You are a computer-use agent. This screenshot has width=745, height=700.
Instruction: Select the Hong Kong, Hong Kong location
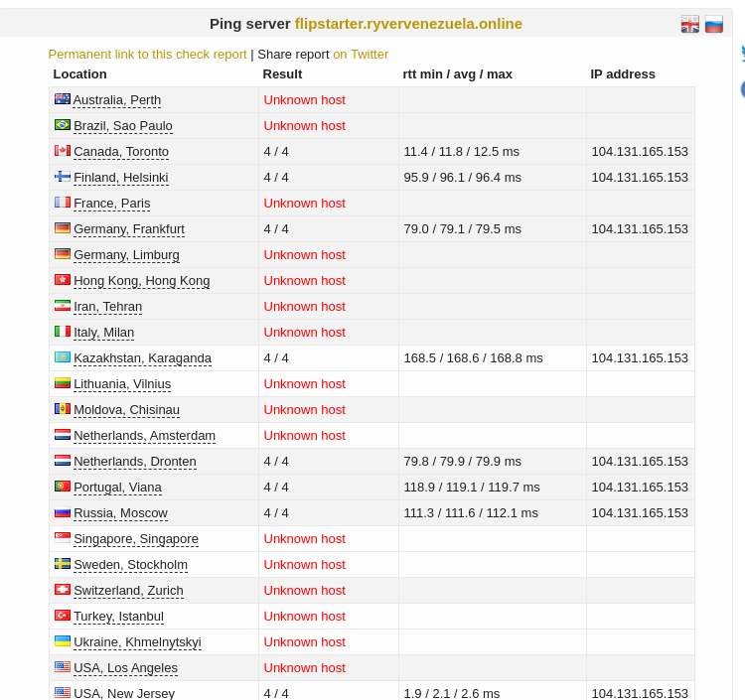[x=142, y=281]
